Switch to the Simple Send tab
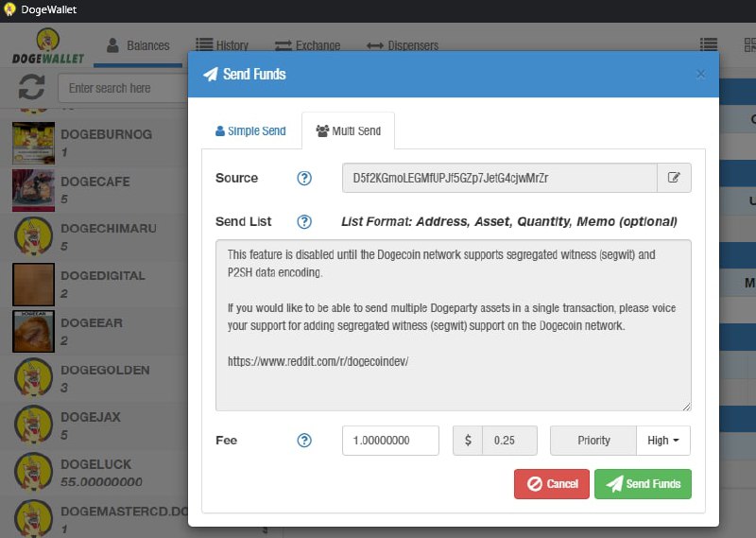Screen dimensions: 756x538 (250, 130)
